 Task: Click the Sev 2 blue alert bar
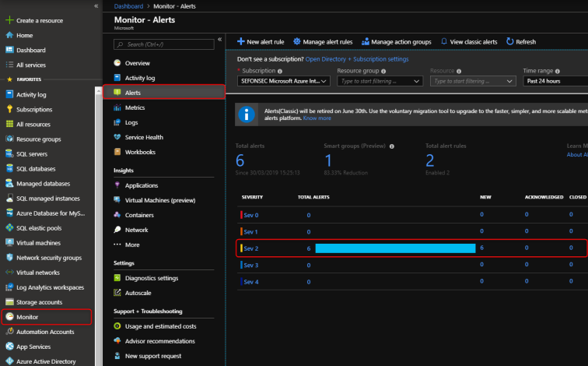tap(395, 248)
